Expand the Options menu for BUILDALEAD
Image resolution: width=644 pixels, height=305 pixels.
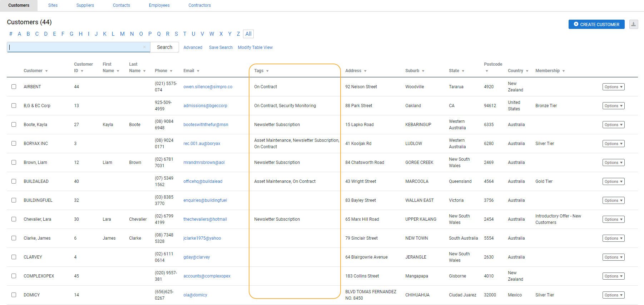pyautogui.click(x=613, y=181)
